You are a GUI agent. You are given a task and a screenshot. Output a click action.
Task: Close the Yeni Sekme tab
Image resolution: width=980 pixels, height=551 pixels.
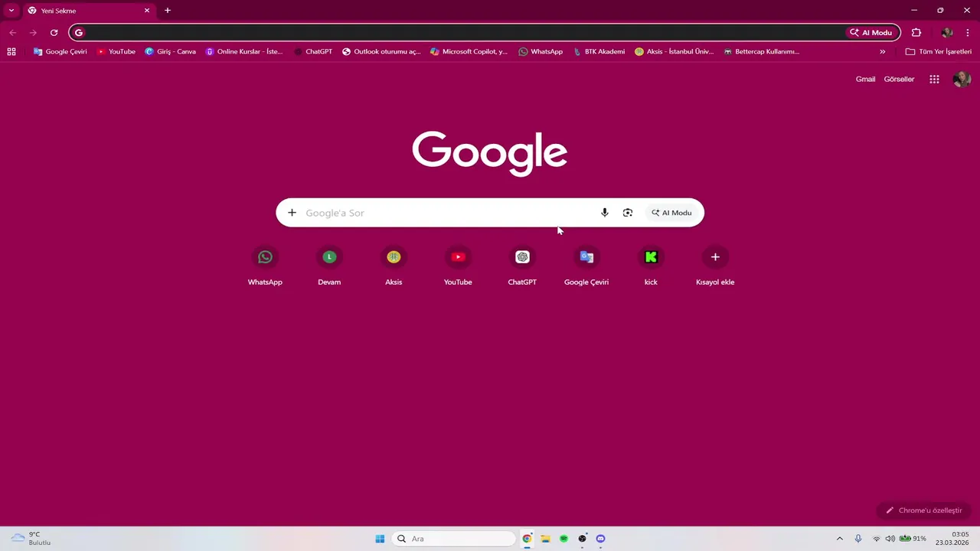coord(147,11)
